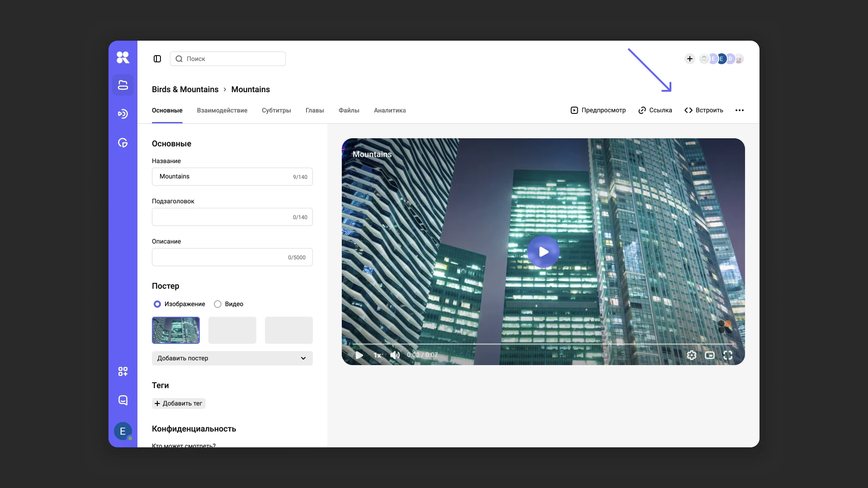
Task: Expand the Добавить постер dropdown
Action: click(232, 358)
